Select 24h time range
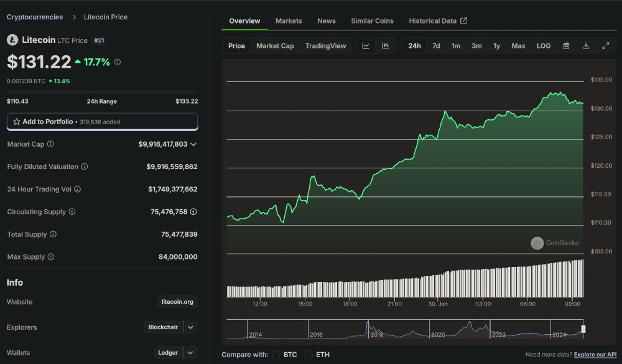 (x=414, y=46)
